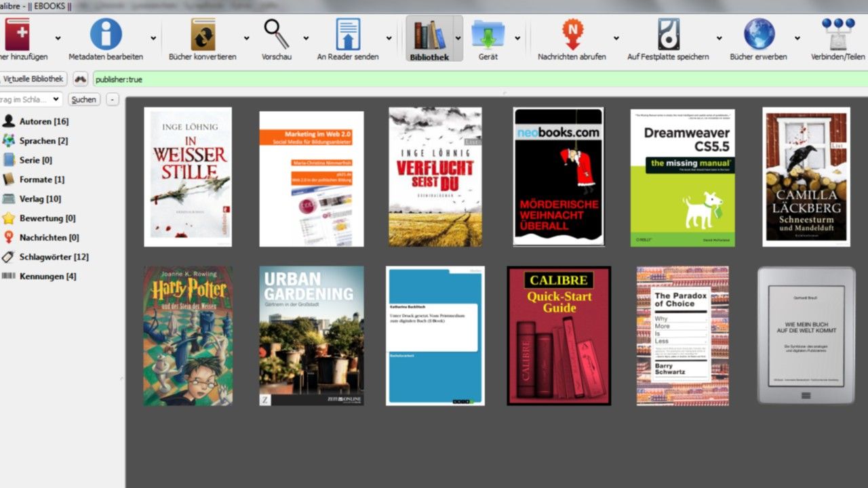Open dropdown arrow beside Bücher erwerben
Viewport: 868px width, 488px height.
[x=797, y=39]
